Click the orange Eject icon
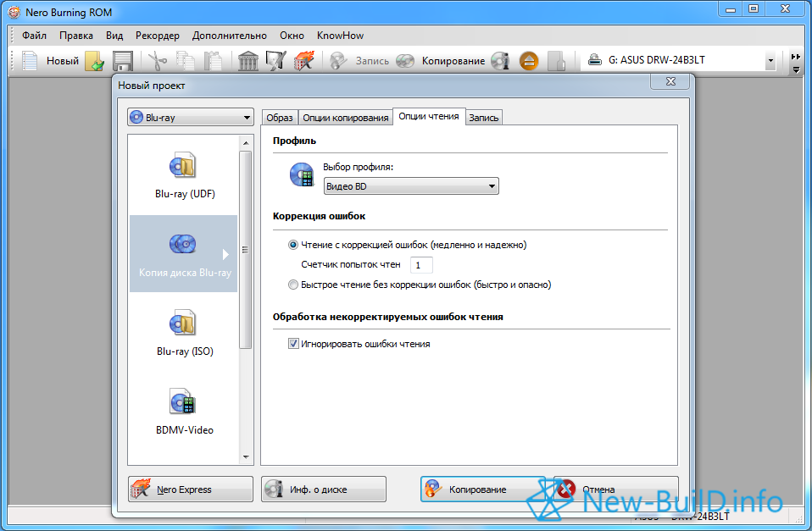812x531 pixels. (x=529, y=61)
